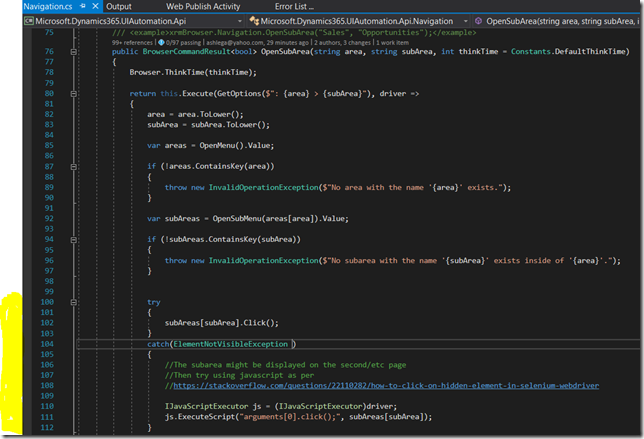644x439 pixels.
Task: Click "subAreas[subArea].Click();" statement
Action: (221, 323)
